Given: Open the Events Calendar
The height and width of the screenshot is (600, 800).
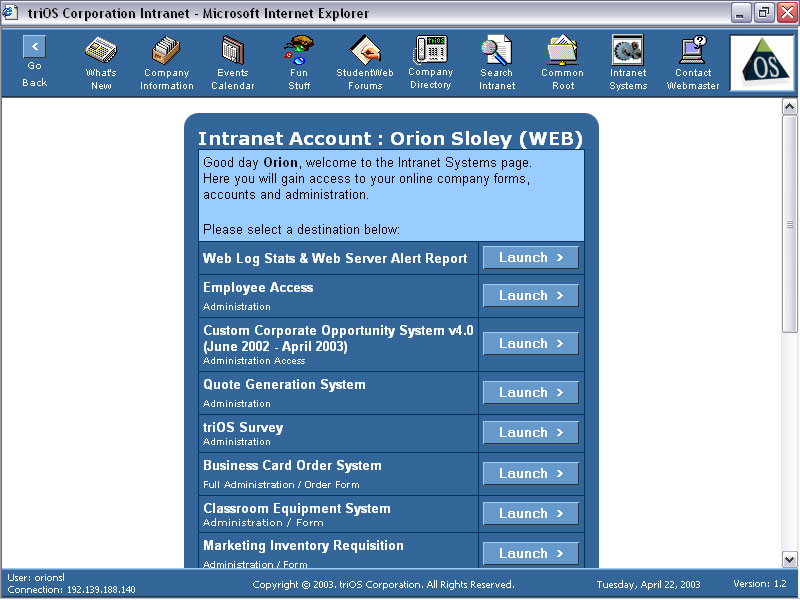Looking at the screenshot, I should (x=232, y=62).
